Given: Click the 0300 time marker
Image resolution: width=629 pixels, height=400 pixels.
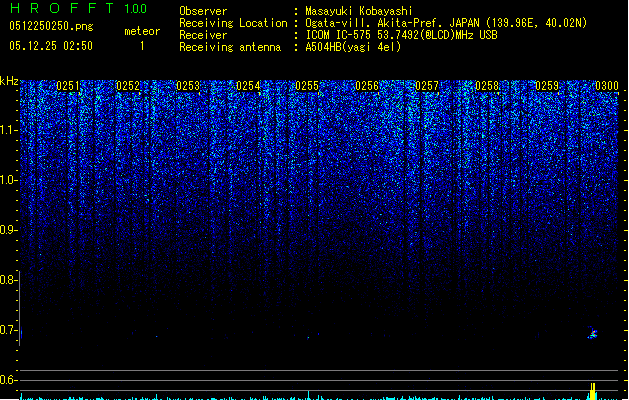Looking at the screenshot, I should (x=607, y=85).
